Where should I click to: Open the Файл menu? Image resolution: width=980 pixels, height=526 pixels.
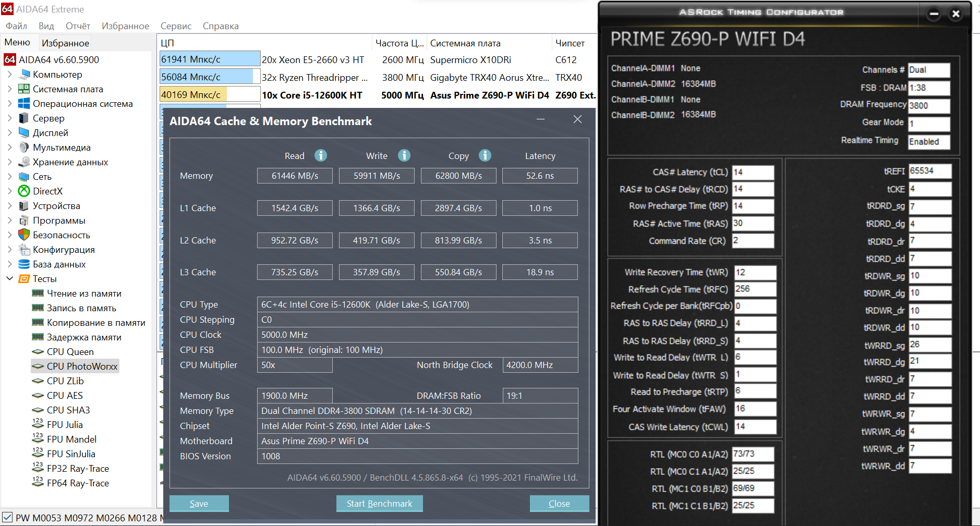pyautogui.click(x=17, y=26)
